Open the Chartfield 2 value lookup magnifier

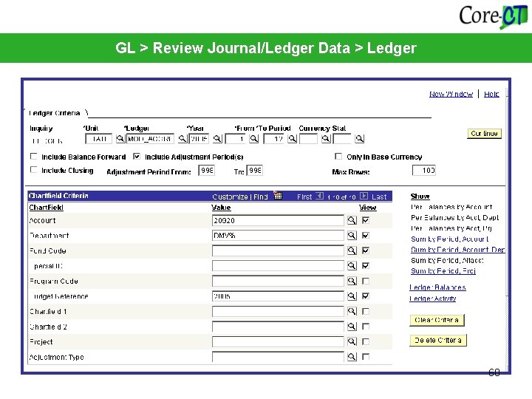352,327
